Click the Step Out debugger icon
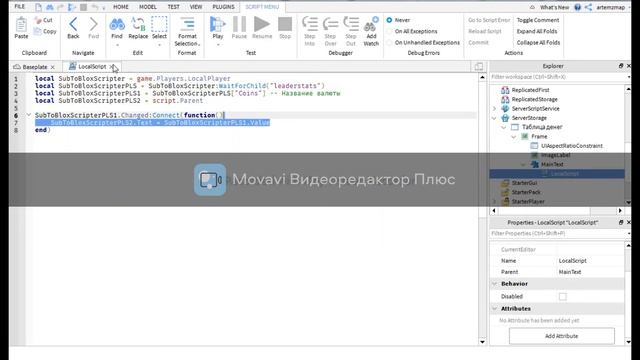The height and width of the screenshot is (360, 640). 351,24
